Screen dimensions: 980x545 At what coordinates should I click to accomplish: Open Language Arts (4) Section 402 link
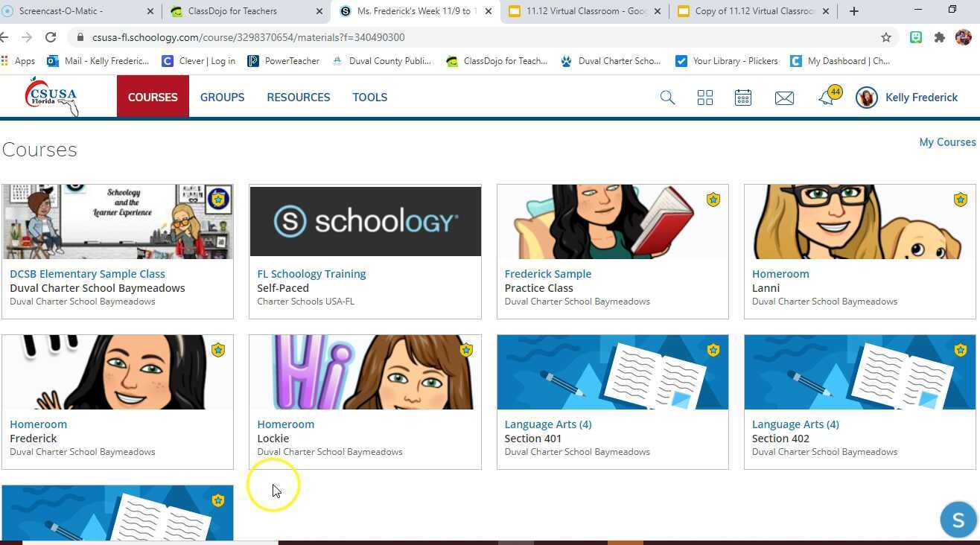(x=795, y=424)
